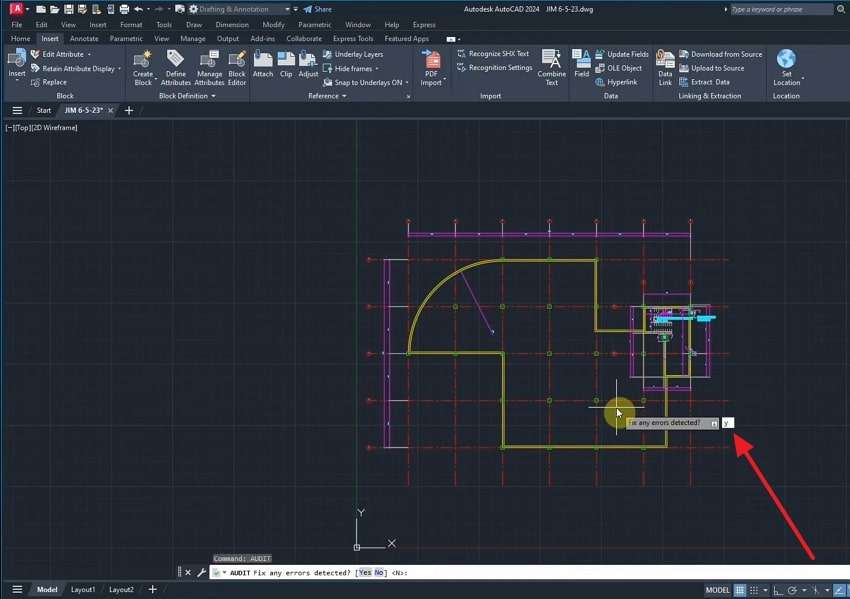The height and width of the screenshot is (599, 850).
Task: Open Recognition Settings
Action: [494, 68]
